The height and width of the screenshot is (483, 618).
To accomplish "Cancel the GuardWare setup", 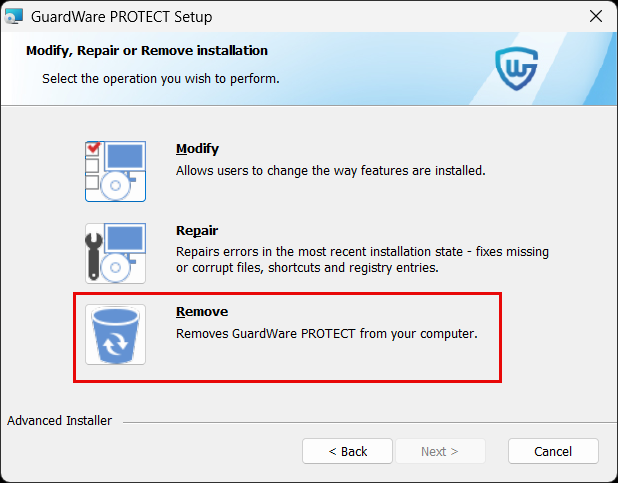I will click(553, 451).
